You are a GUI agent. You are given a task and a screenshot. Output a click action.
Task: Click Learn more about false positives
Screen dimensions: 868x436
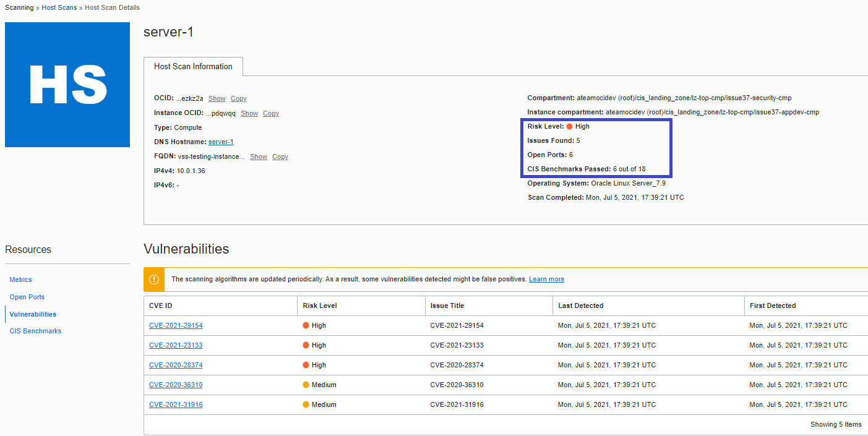click(x=546, y=279)
